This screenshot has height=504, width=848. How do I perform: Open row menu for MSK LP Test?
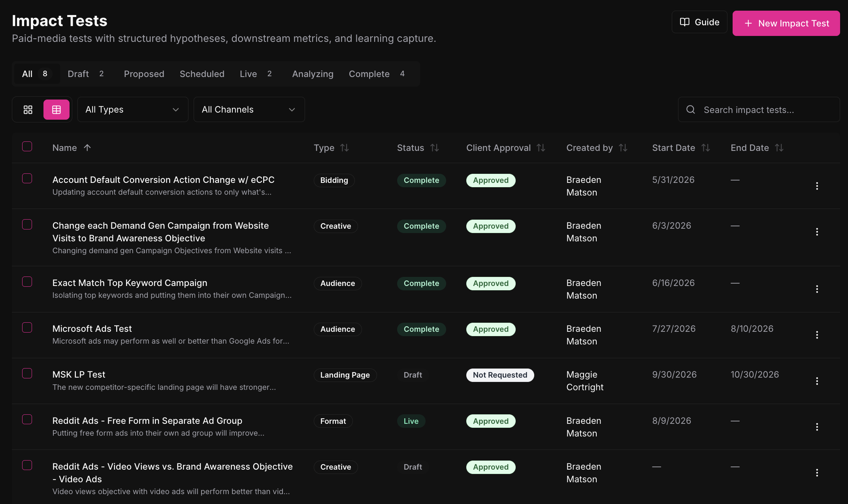(x=817, y=381)
